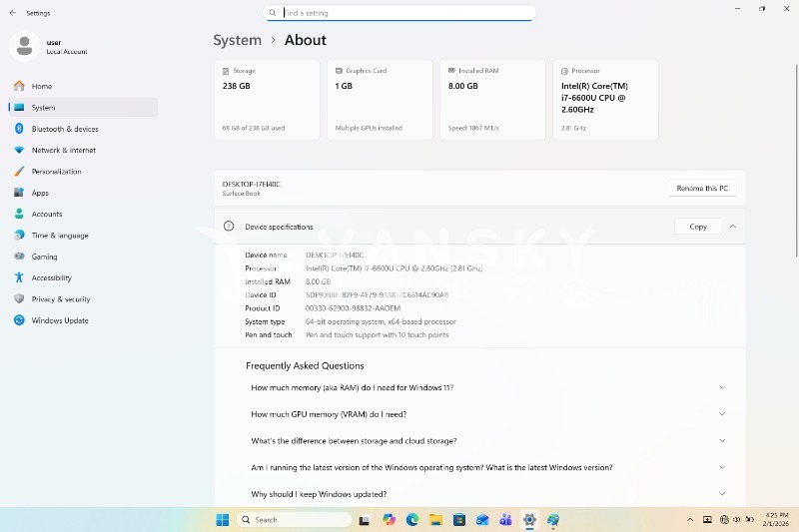This screenshot has width=799, height=532.
Task: Select System in the sidebar
Action: click(83, 108)
